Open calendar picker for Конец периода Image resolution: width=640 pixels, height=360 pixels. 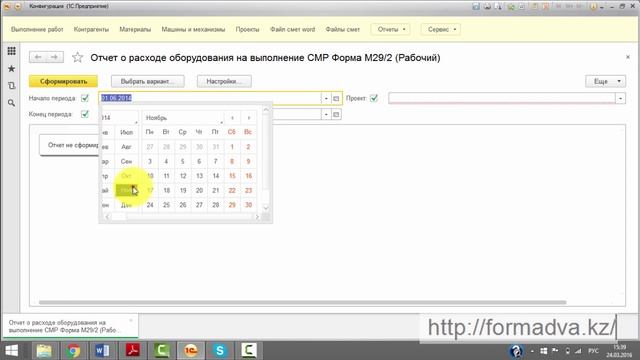(x=336, y=115)
